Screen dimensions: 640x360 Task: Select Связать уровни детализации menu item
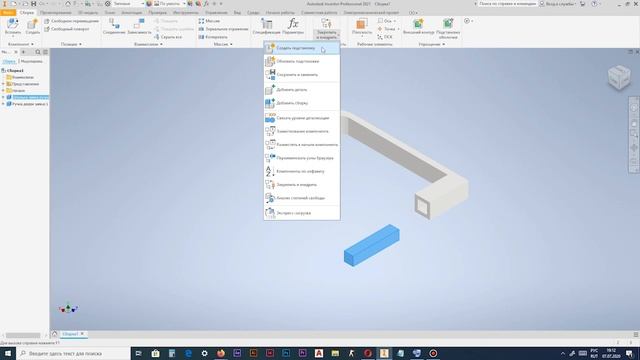tap(302, 118)
